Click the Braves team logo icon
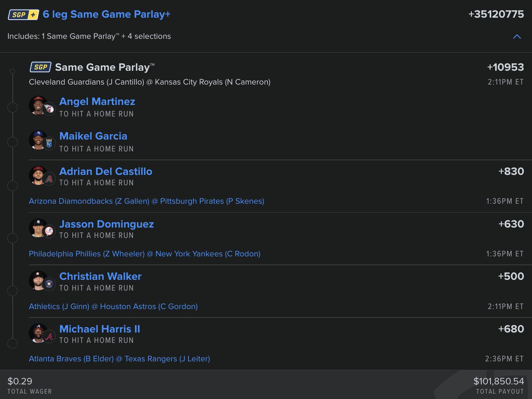 pos(49,336)
